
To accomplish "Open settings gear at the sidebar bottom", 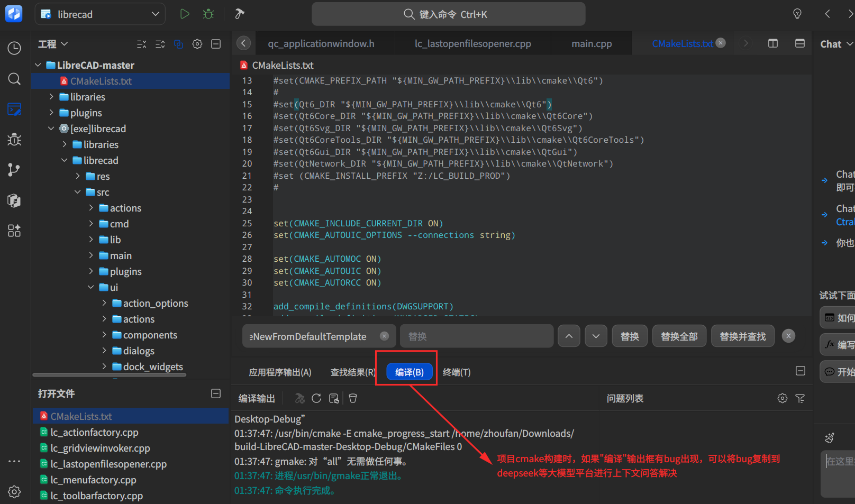I will (x=14, y=492).
